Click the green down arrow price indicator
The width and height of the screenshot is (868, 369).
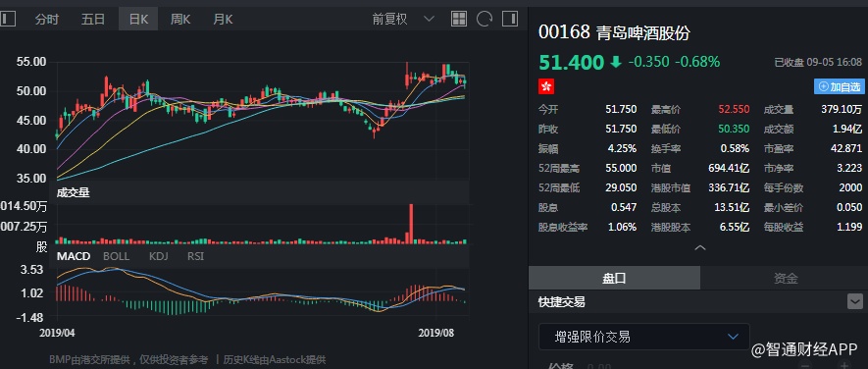point(616,62)
